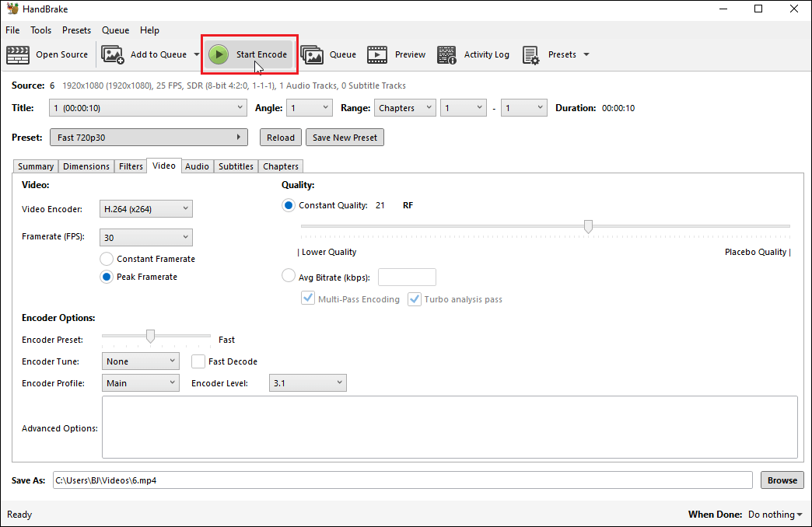Click the Constant Quality slider handle
The width and height of the screenshot is (812, 527).
click(x=588, y=226)
